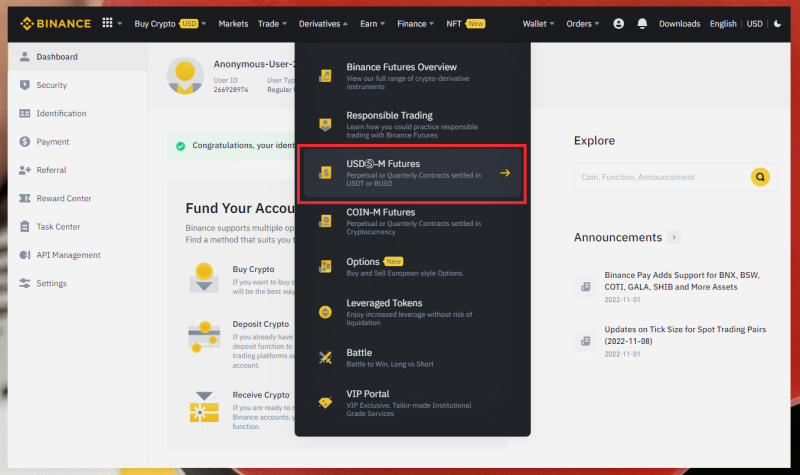This screenshot has height=475, width=800.
Task: Click the Downloads link
Action: [x=679, y=23]
